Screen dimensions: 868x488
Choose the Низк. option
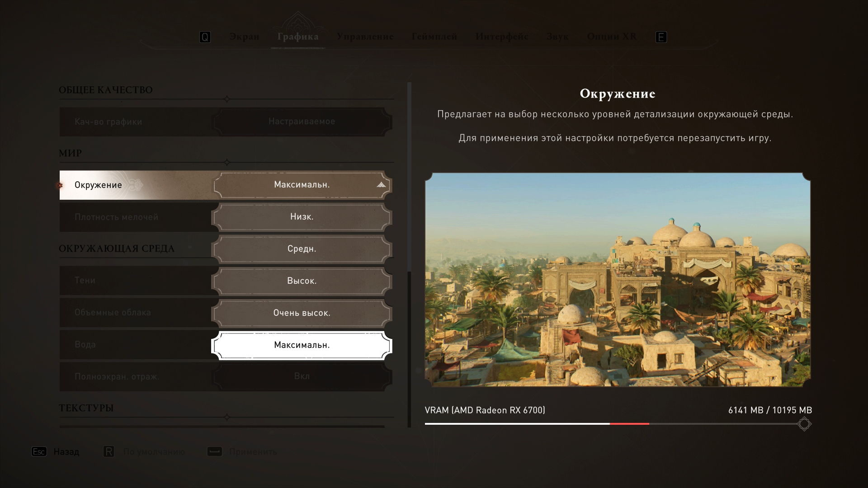[302, 217]
